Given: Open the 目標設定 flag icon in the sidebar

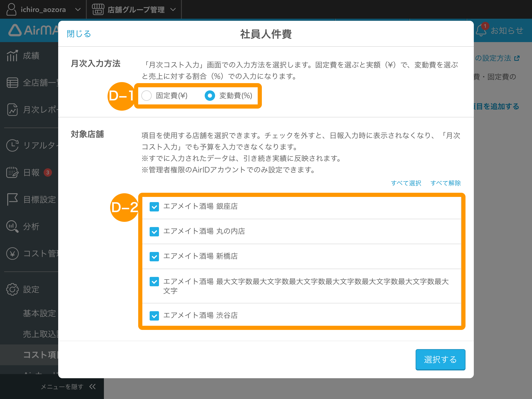Looking at the screenshot, I should pyautogui.click(x=12, y=199).
